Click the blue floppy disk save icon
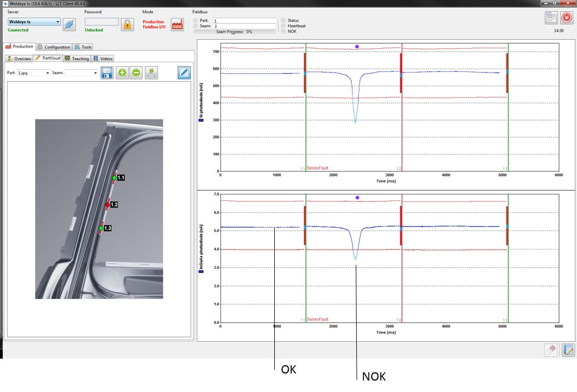Image resolution: width=577 pixels, height=392 pixels. pos(107,73)
